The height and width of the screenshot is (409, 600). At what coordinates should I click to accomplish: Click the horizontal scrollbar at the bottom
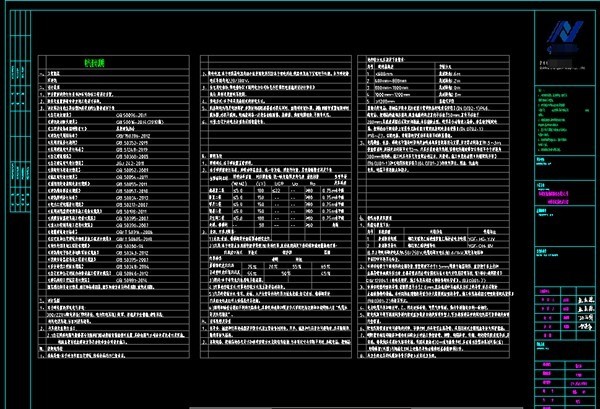point(356,407)
